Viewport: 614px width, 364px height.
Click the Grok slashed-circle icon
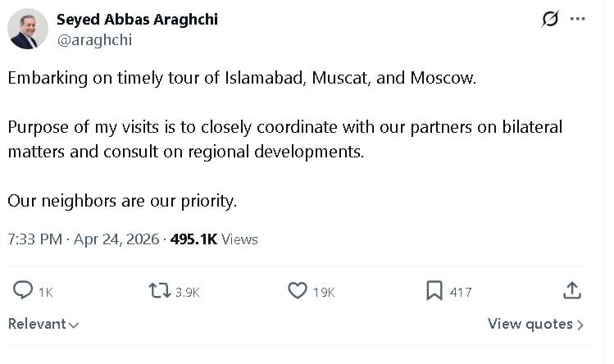pos(550,19)
